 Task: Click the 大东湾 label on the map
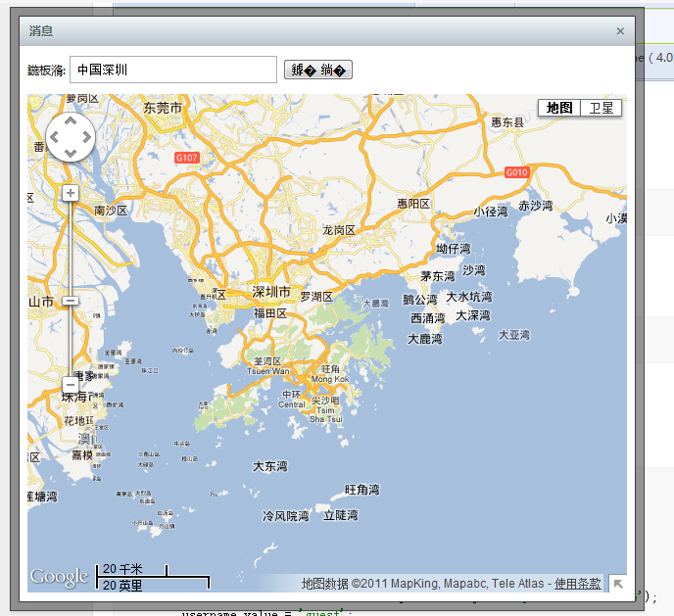pyautogui.click(x=270, y=466)
